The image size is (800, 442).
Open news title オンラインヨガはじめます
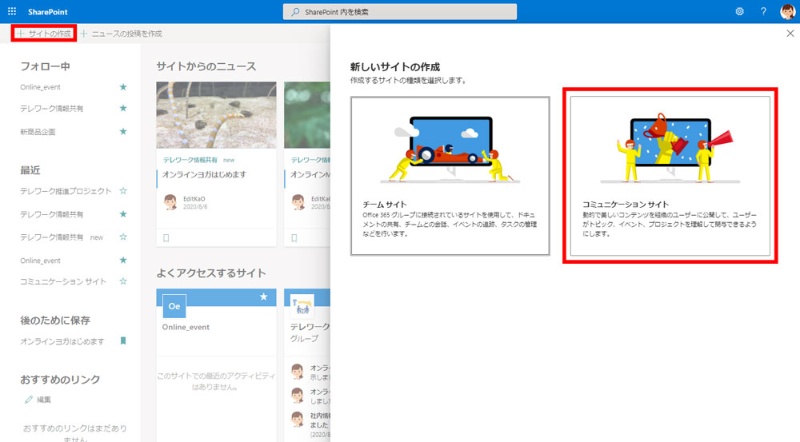click(x=204, y=175)
